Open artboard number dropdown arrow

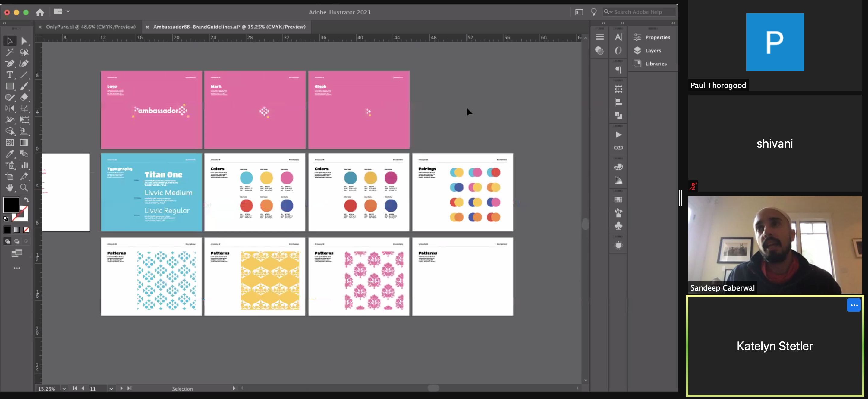coord(111,388)
